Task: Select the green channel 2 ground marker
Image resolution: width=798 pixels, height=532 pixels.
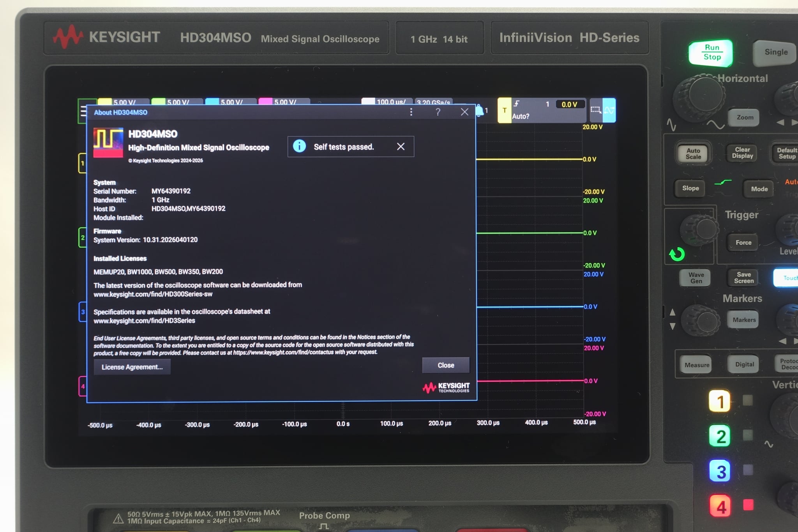Action: coord(82,237)
